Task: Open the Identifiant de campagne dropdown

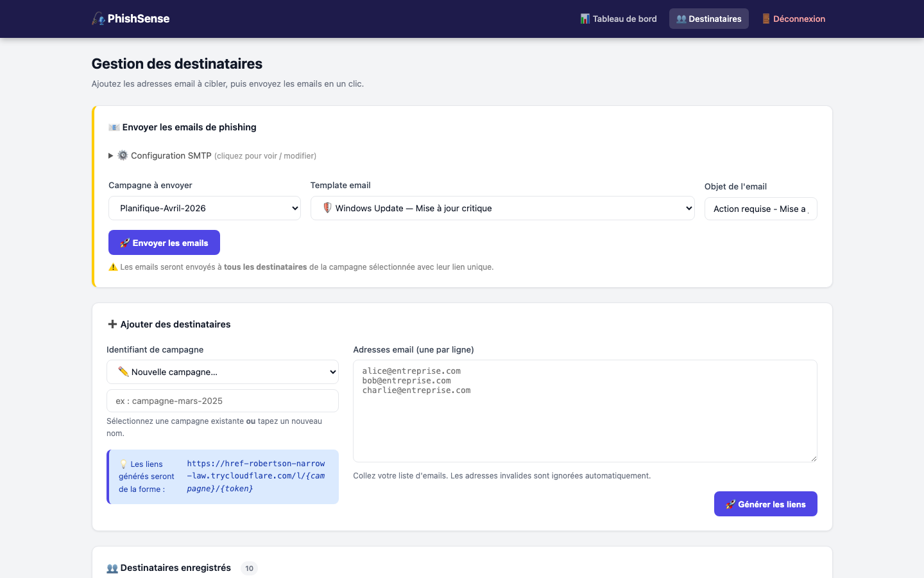Action: 223,372
